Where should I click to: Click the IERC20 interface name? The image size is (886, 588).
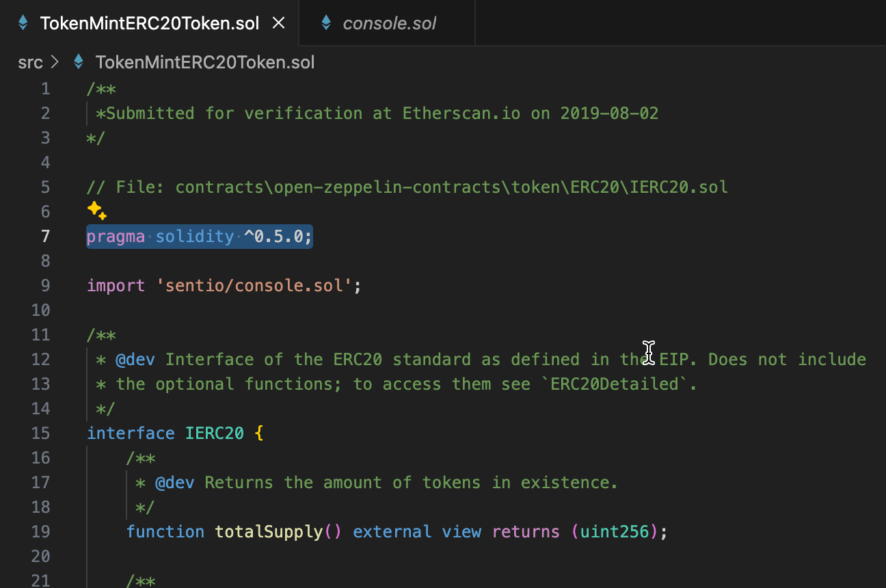[x=215, y=433]
